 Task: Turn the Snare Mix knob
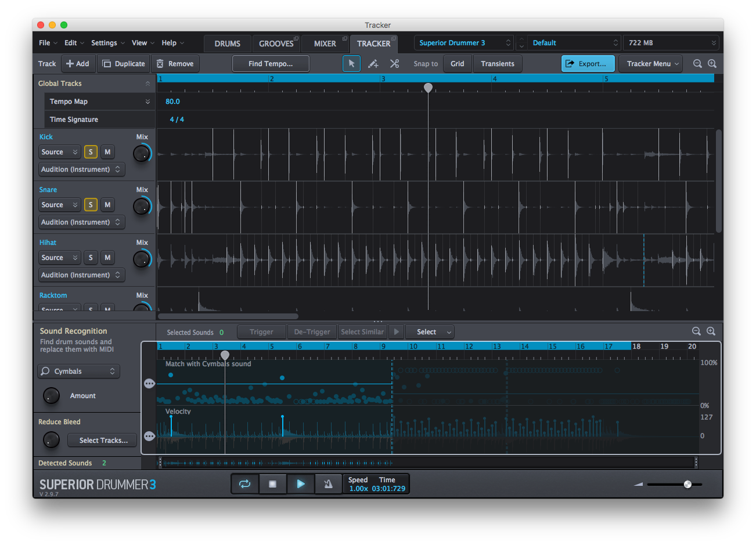pyautogui.click(x=142, y=207)
